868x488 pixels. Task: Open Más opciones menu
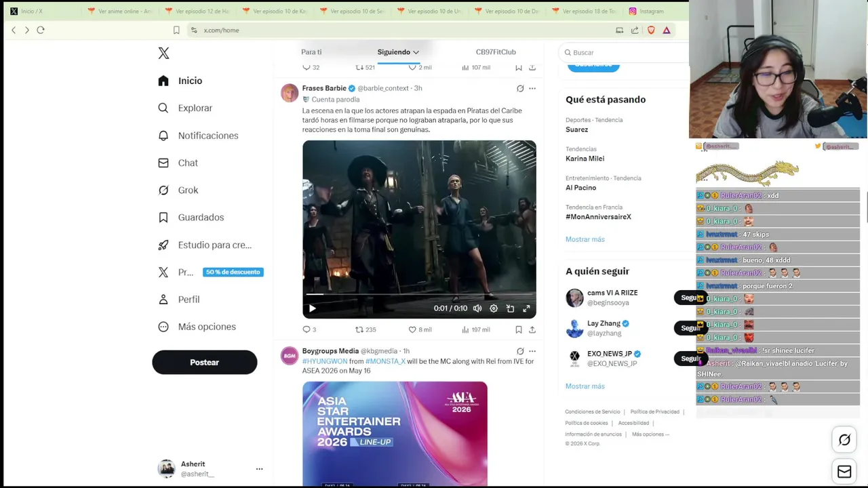[x=197, y=327]
